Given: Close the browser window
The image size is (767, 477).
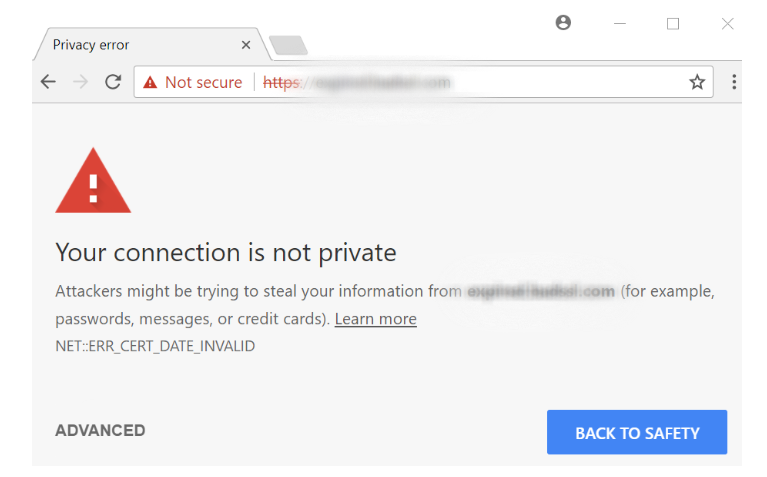Looking at the screenshot, I should click(727, 23).
